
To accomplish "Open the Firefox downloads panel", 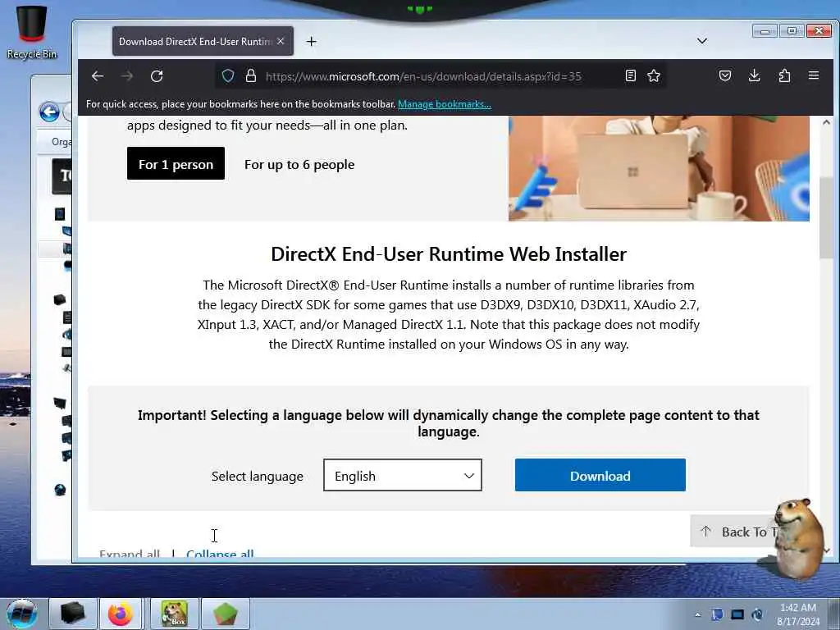I will (x=755, y=75).
